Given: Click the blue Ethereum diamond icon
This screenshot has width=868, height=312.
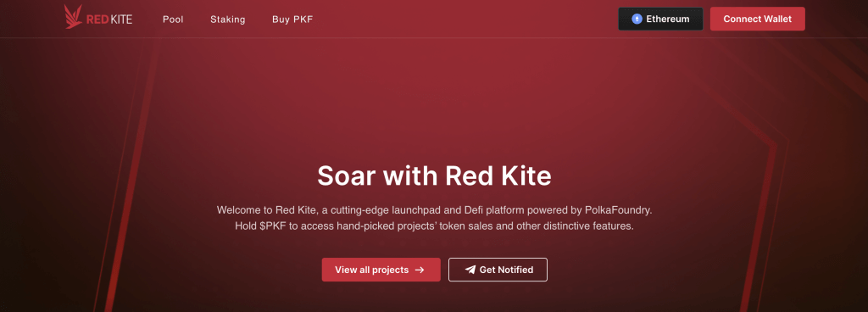Looking at the screenshot, I should coord(637,19).
